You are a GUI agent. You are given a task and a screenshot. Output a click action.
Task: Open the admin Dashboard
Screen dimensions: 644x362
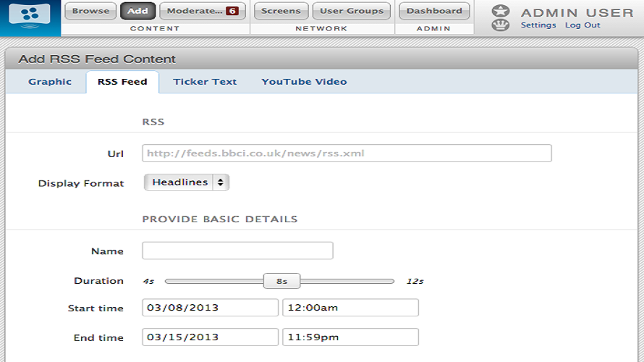pyautogui.click(x=433, y=11)
